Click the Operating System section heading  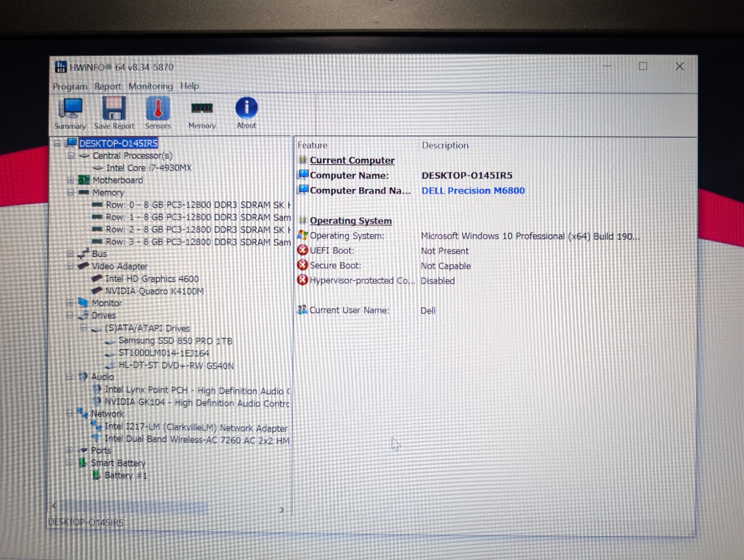351,220
